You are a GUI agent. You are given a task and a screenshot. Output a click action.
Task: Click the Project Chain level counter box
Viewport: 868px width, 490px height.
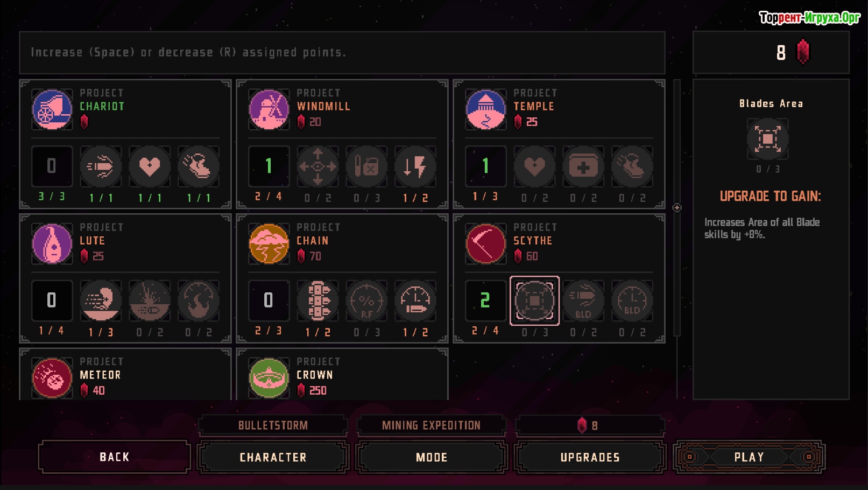coord(269,300)
